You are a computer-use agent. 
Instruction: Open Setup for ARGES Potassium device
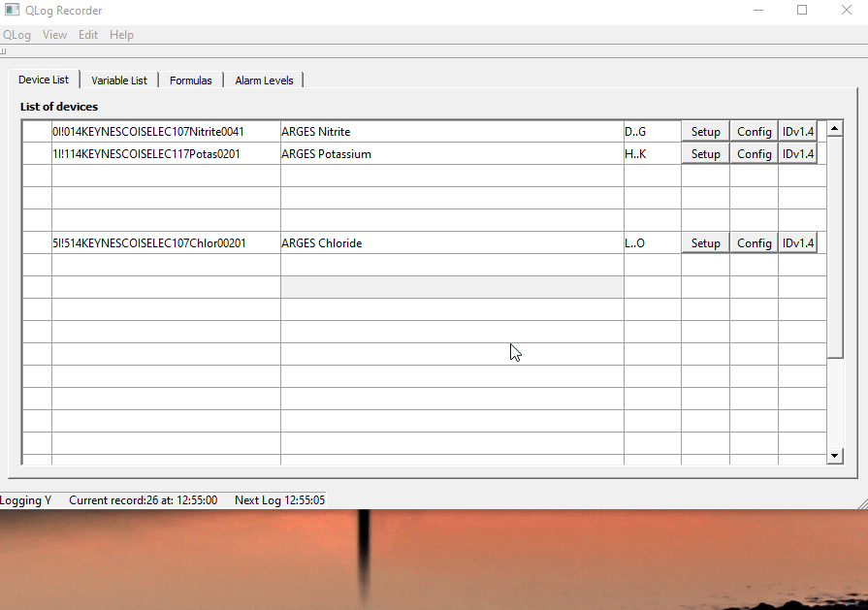[705, 154]
